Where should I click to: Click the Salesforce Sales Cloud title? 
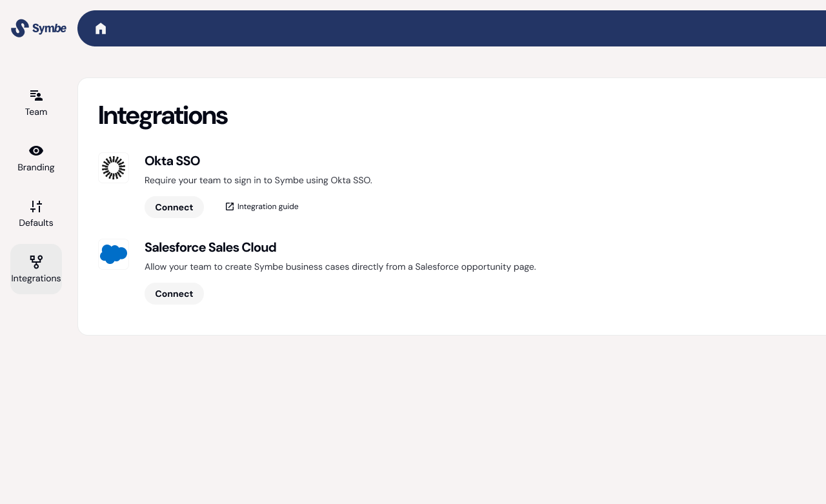210,247
